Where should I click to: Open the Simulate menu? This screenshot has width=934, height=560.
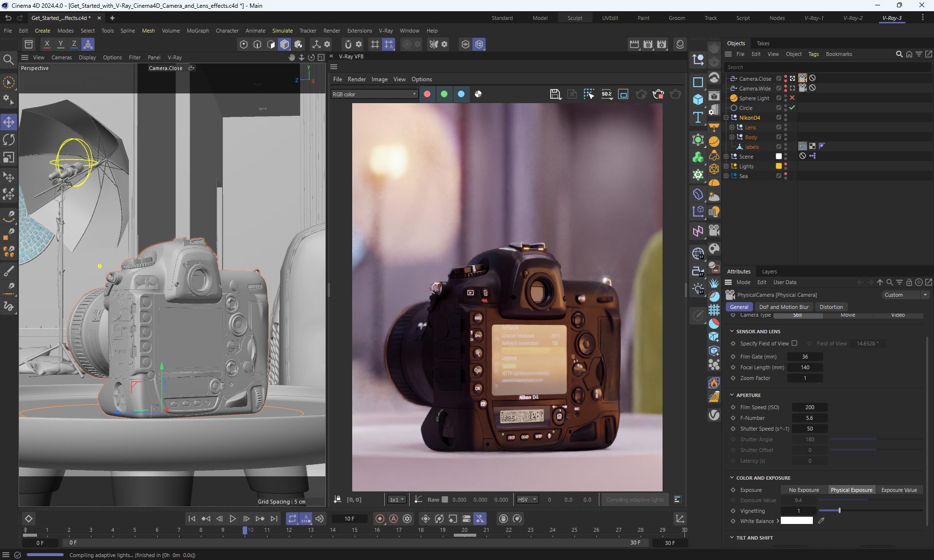(x=282, y=31)
